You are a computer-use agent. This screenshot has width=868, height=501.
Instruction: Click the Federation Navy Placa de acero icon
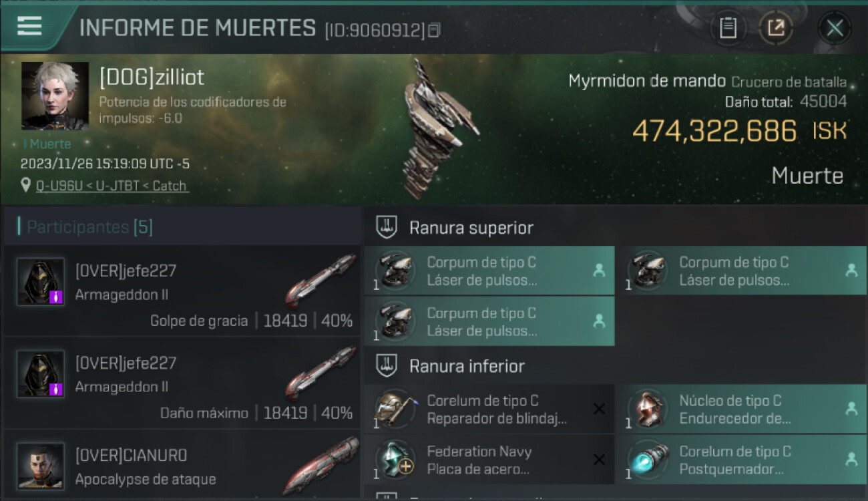395,460
